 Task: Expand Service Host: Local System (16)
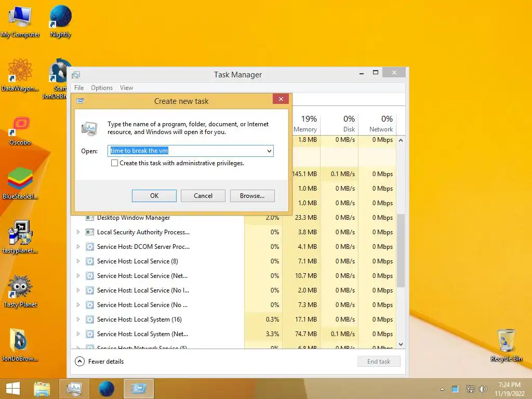[78, 320]
